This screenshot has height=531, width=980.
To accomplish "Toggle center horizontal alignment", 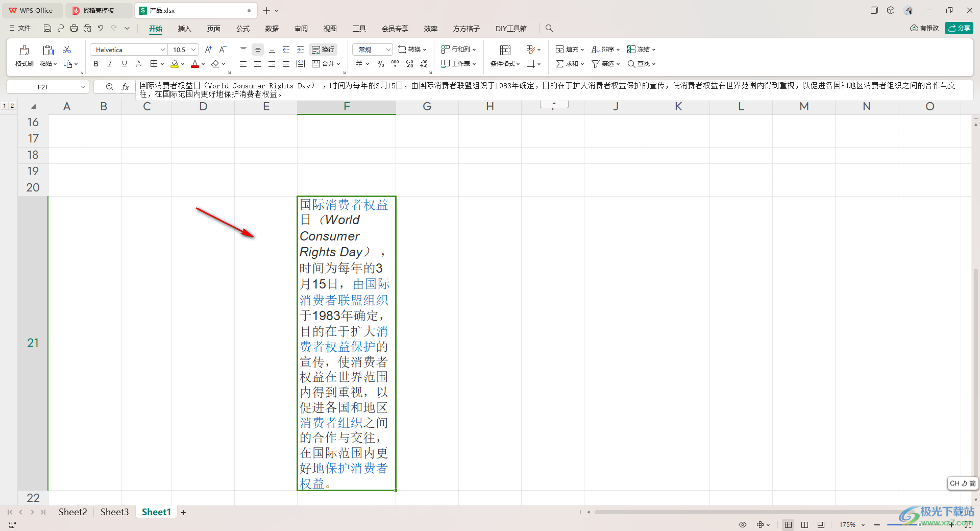I will [258, 64].
